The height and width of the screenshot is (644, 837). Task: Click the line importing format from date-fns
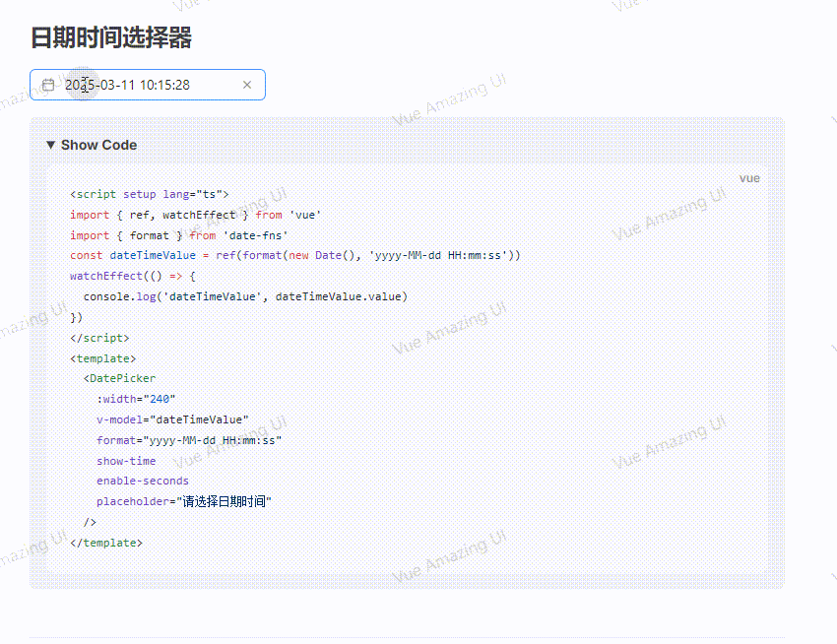pos(179,235)
